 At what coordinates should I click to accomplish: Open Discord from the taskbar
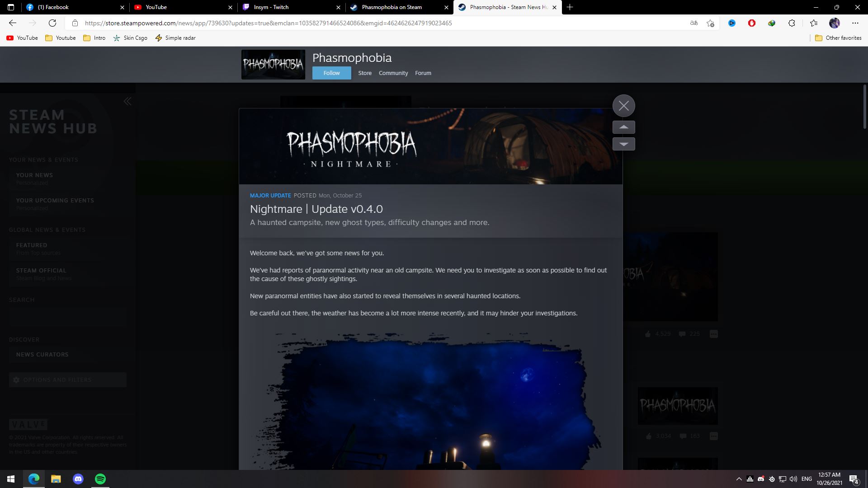click(78, 479)
